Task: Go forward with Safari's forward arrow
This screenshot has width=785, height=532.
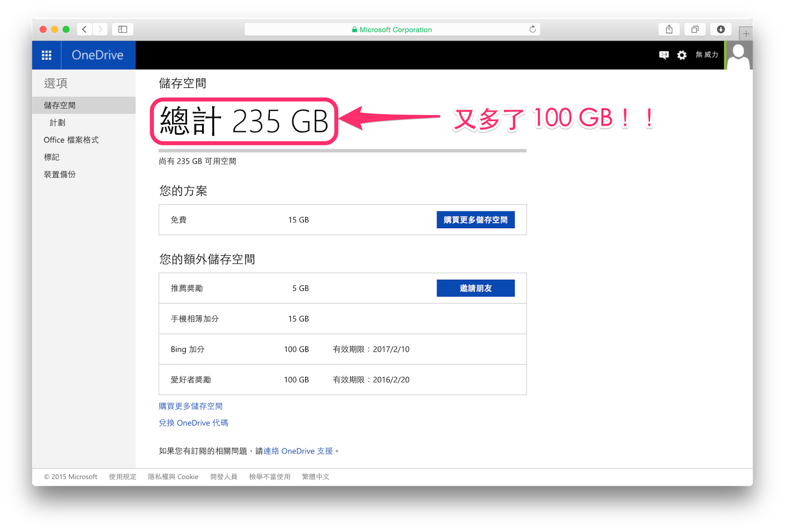Action: pyautogui.click(x=100, y=29)
